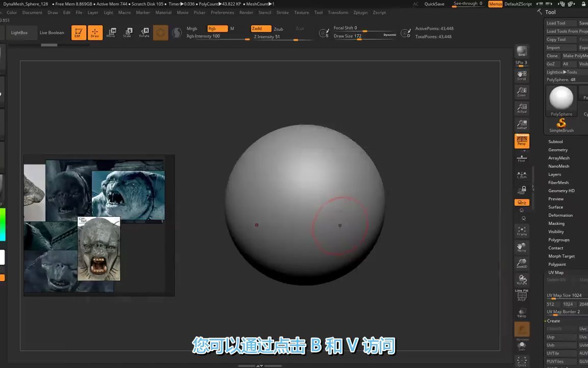Viewport: 588px width, 368px height.
Task: Click the QuickSave button
Action: [x=434, y=4]
